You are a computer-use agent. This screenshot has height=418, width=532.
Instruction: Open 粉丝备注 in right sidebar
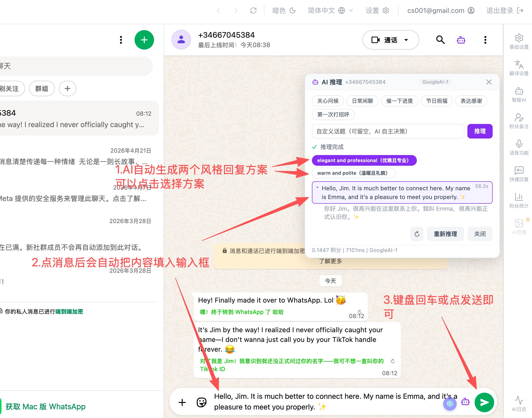pyautogui.click(x=519, y=121)
